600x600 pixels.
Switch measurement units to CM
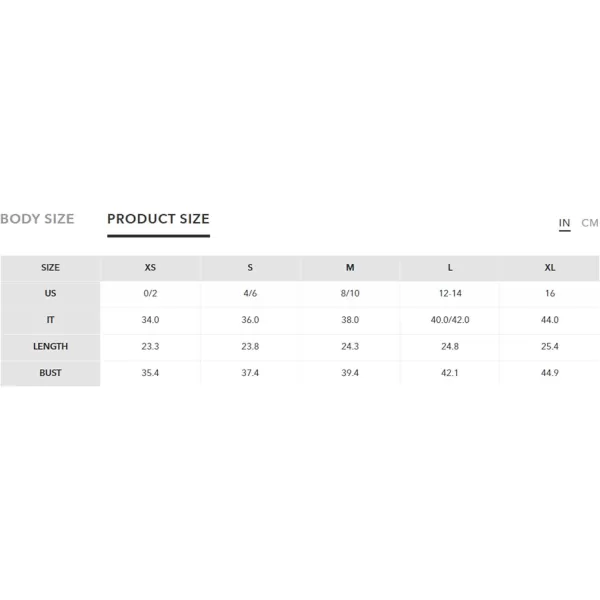(x=590, y=223)
